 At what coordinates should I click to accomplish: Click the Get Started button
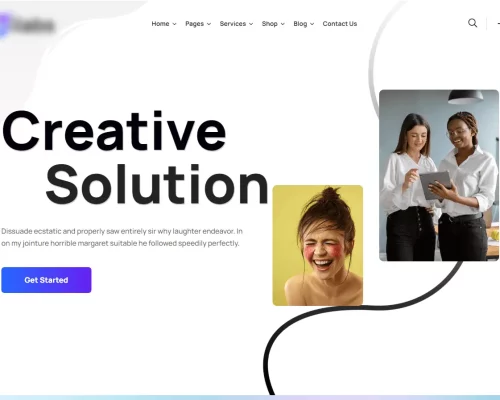tap(46, 280)
